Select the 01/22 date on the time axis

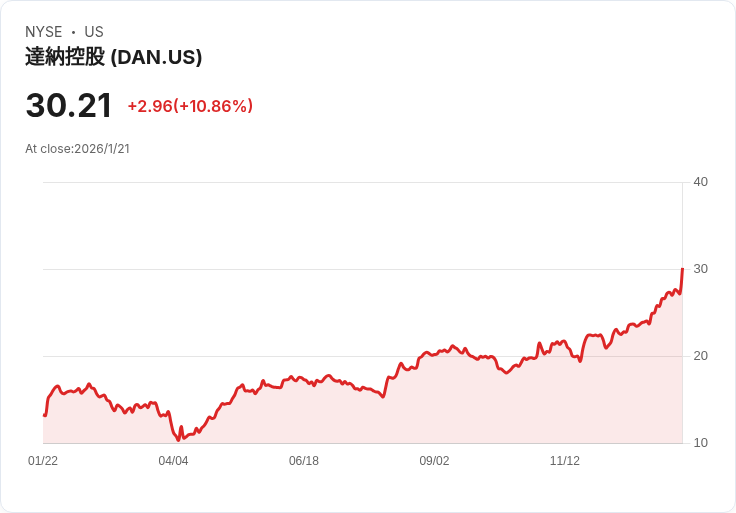43,461
